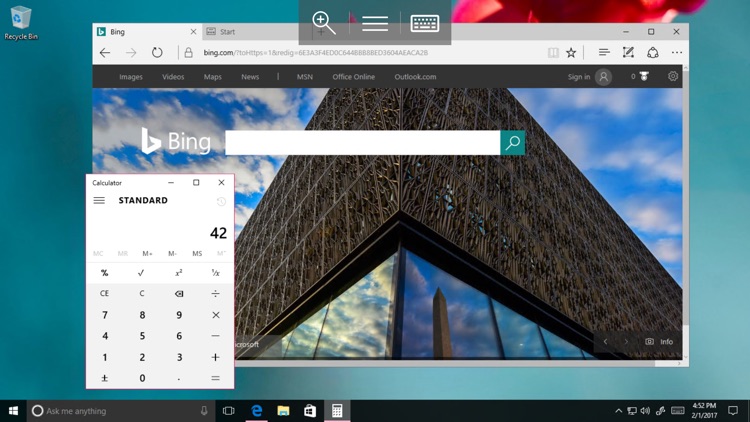Open Maps in Bing navigation bar
This screenshot has width=750, height=422.
213,77
